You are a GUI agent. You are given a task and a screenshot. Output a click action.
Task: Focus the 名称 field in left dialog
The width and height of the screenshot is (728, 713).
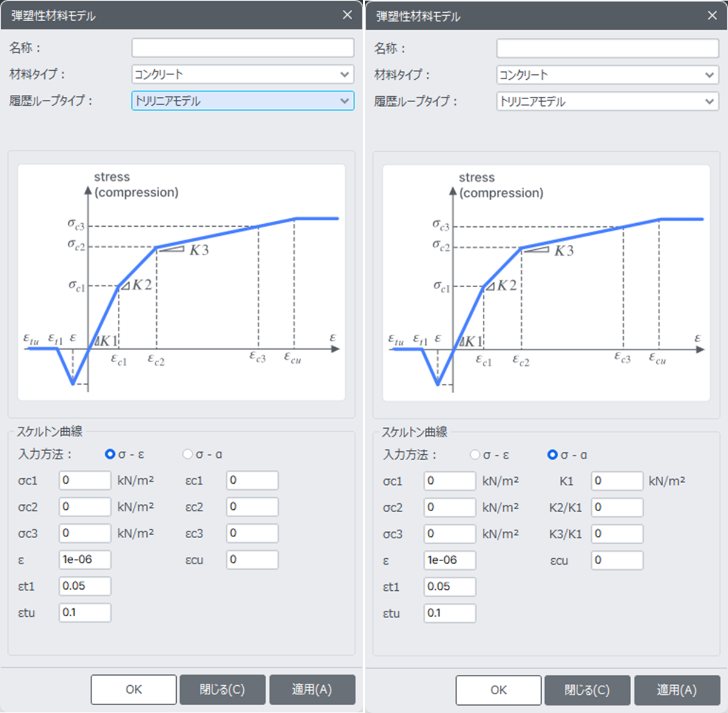coord(243,48)
